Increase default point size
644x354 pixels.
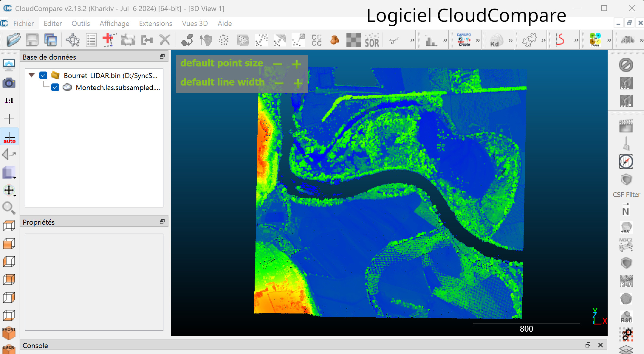point(296,64)
